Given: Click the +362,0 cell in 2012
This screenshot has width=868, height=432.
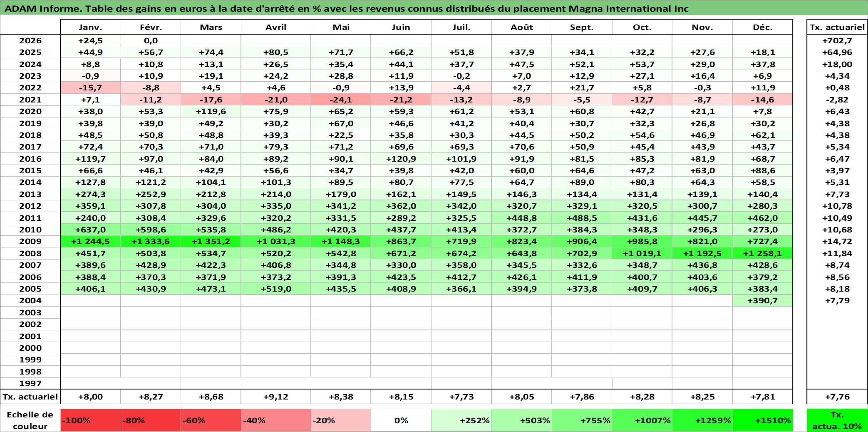Looking at the screenshot, I should [401, 206].
